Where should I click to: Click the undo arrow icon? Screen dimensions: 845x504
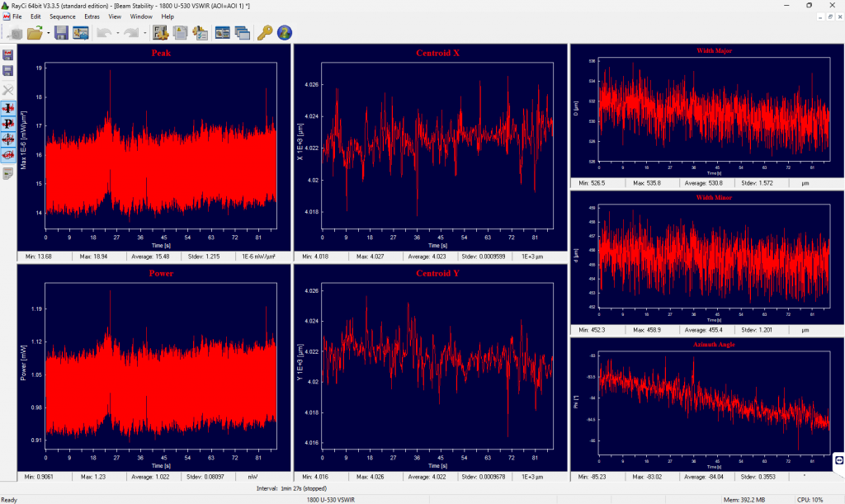point(104,33)
